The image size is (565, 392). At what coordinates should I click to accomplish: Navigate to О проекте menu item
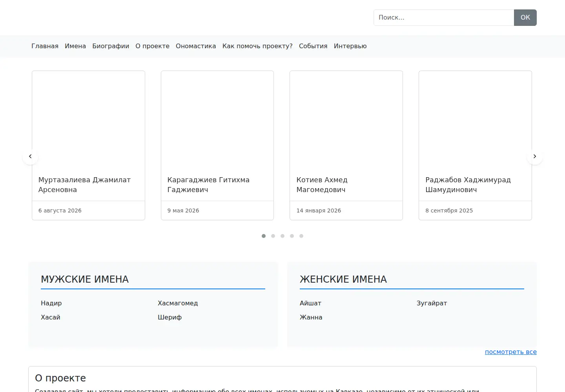tap(153, 46)
